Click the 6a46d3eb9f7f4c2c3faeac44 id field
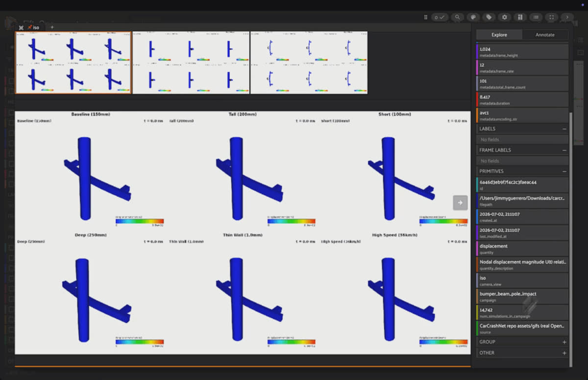Image resolution: width=588 pixels, height=380 pixels. (522, 185)
